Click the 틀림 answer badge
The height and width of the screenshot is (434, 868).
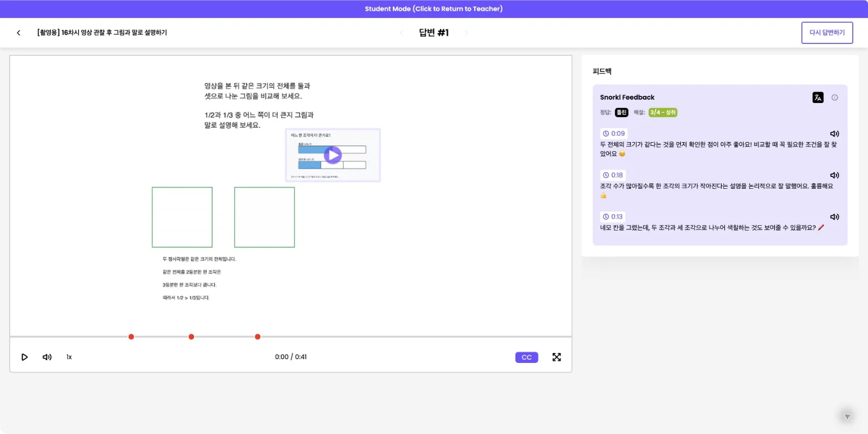tap(622, 112)
